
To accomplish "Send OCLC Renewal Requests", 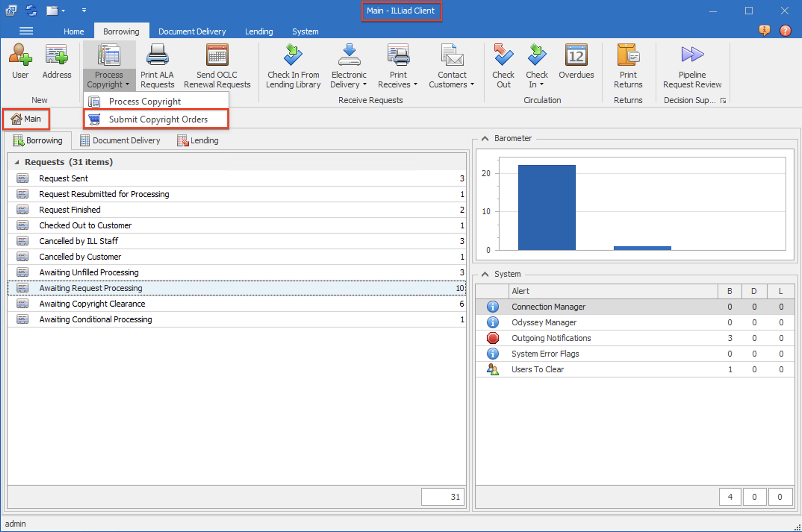I will (x=217, y=65).
